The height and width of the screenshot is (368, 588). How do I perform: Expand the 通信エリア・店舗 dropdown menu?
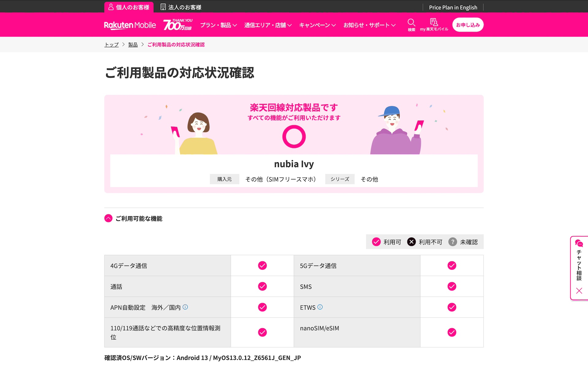(x=268, y=25)
